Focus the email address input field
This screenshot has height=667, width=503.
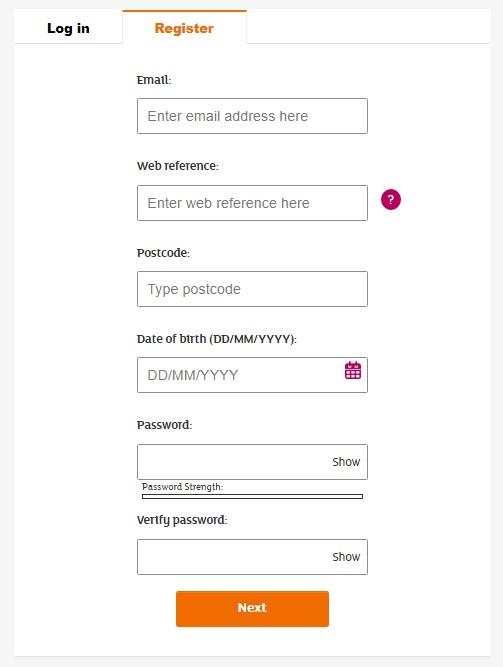tap(252, 116)
